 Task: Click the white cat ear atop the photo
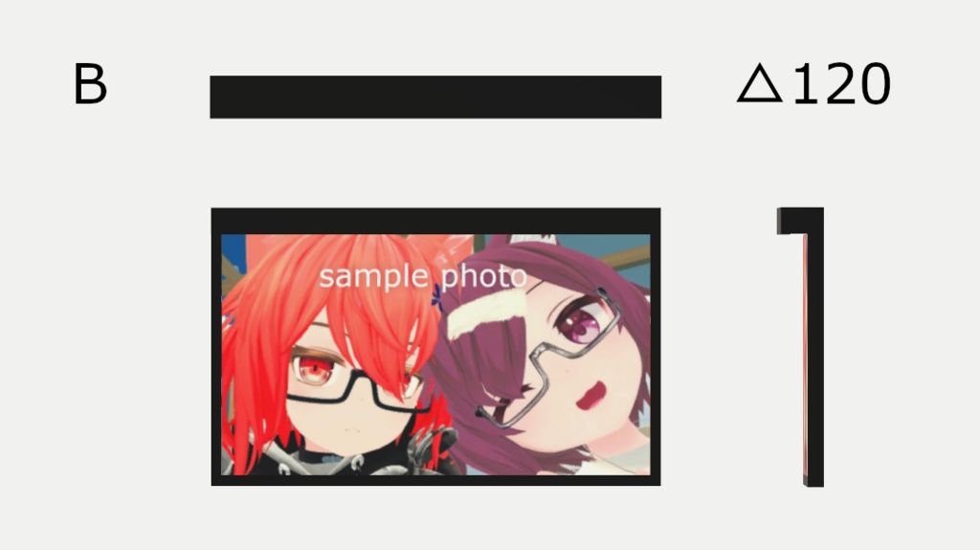531,239
